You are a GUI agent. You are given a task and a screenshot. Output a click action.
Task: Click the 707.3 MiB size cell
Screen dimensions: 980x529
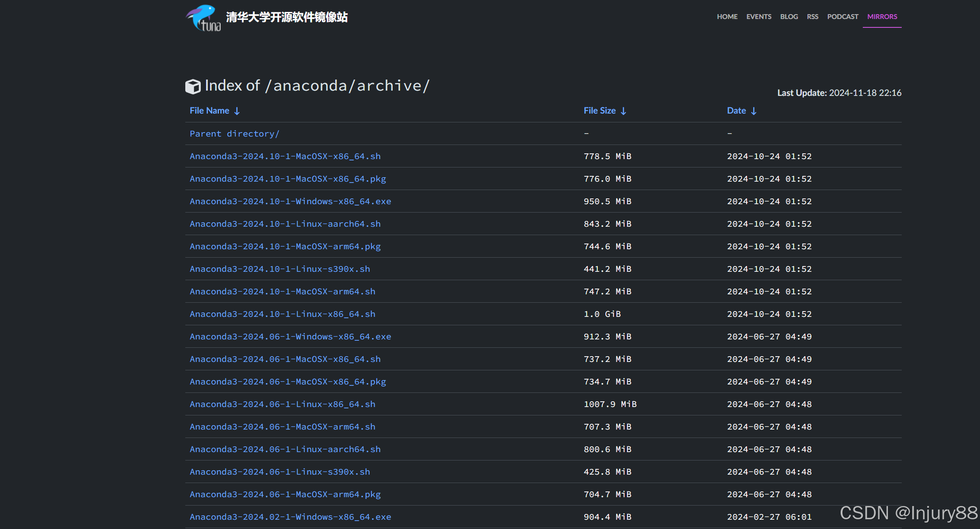point(608,427)
